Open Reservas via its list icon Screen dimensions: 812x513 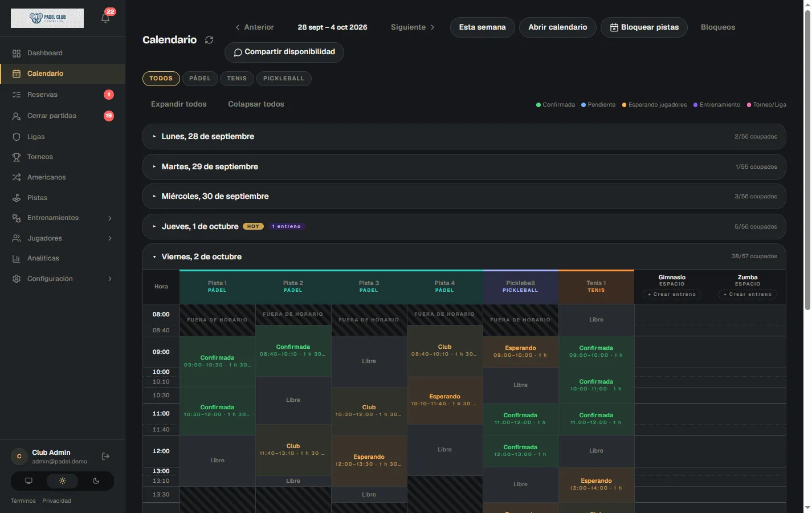tap(17, 95)
